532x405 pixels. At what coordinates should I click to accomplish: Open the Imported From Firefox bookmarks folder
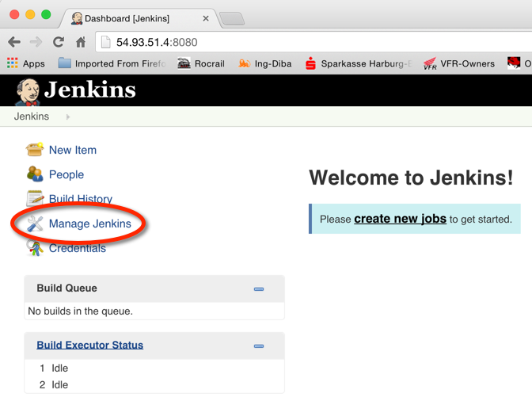point(112,63)
